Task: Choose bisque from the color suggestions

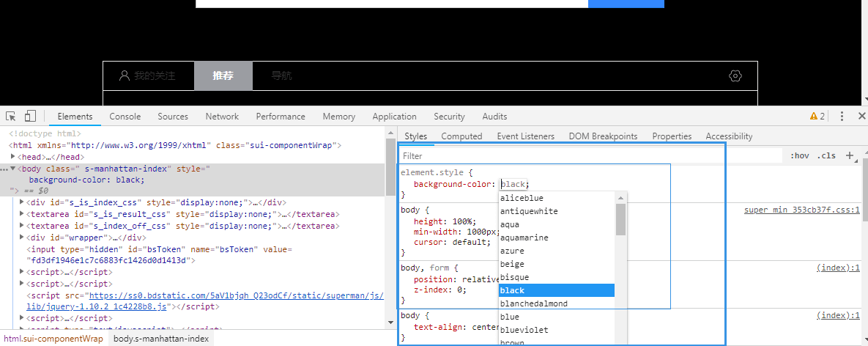Action: click(x=557, y=277)
